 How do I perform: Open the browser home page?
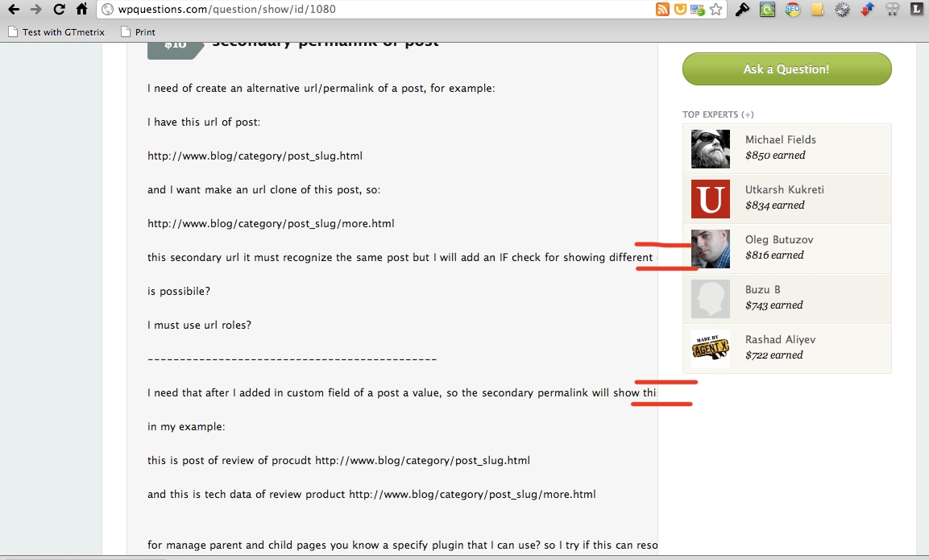pyautogui.click(x=81, y=9)
